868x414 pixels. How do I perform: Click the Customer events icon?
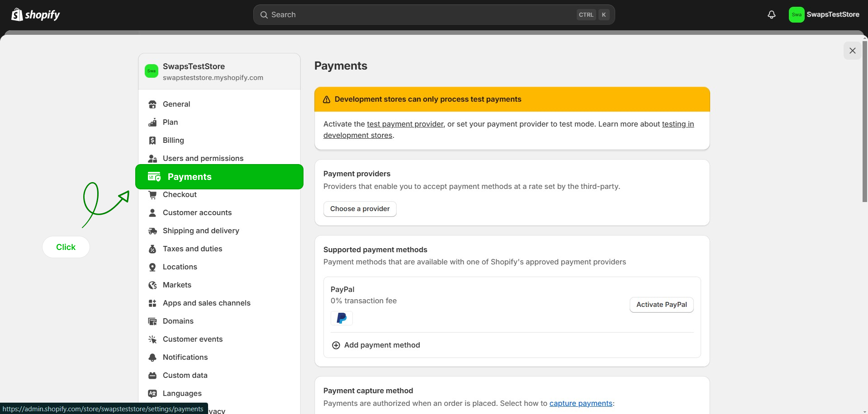[x=152, y=339]
